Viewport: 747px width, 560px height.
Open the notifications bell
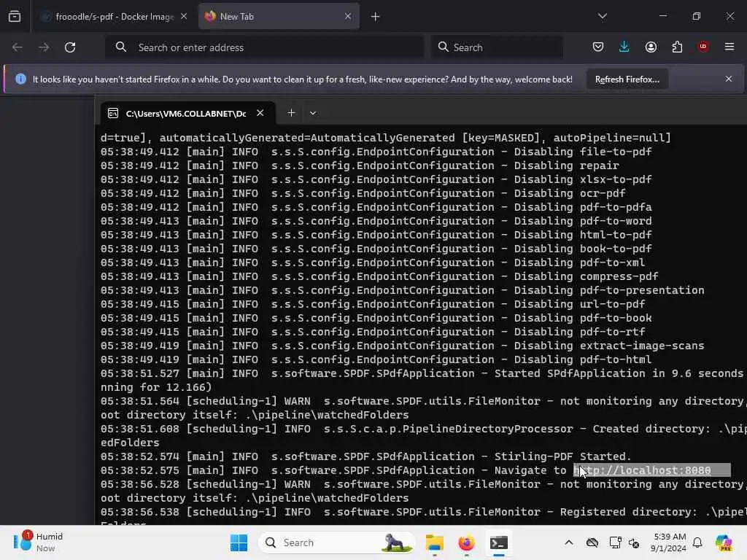click(x=697, y=542)
